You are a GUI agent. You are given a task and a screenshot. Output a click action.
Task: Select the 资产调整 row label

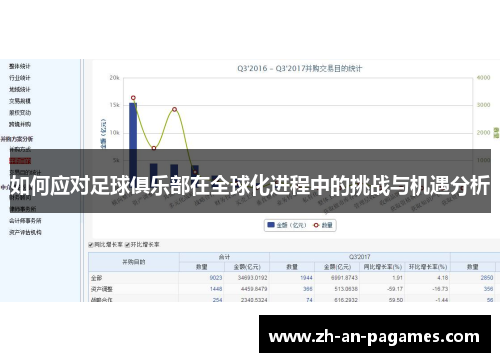(102, 289)
